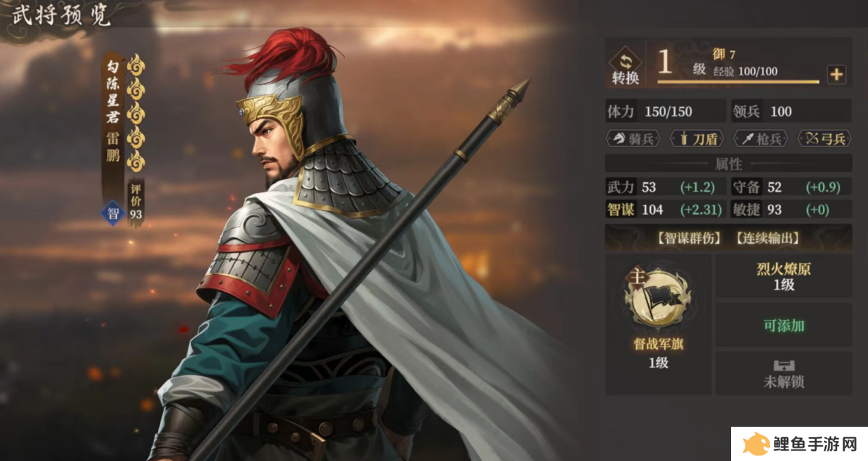Tap the 评价 93 rating label

coord(136,204)
